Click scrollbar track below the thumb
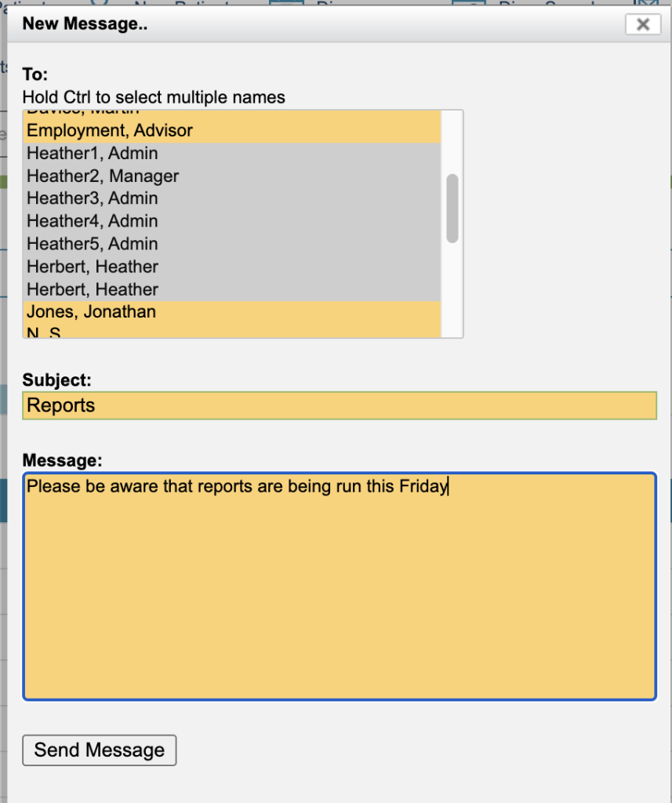 click(452, 290)
